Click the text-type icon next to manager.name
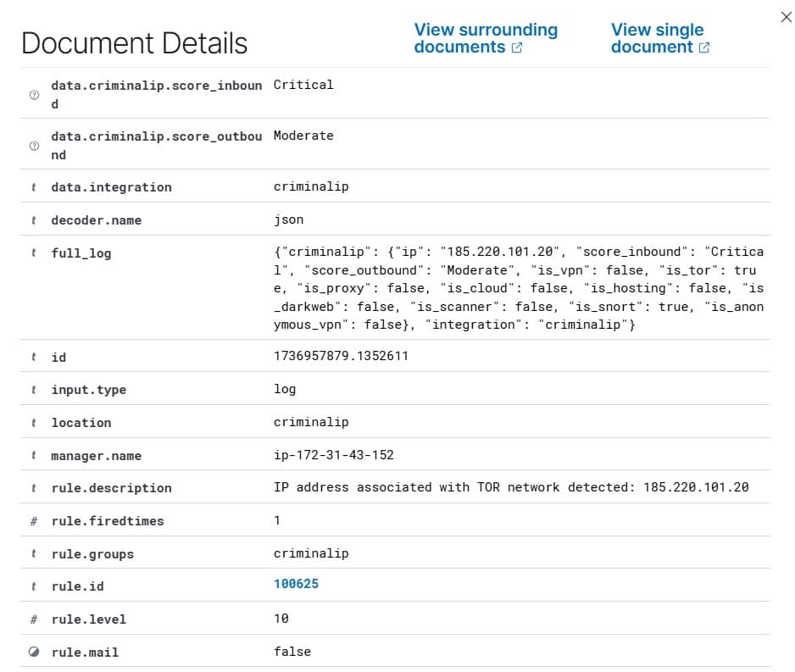Screen dimensions: 795x672 coord(34,456)
